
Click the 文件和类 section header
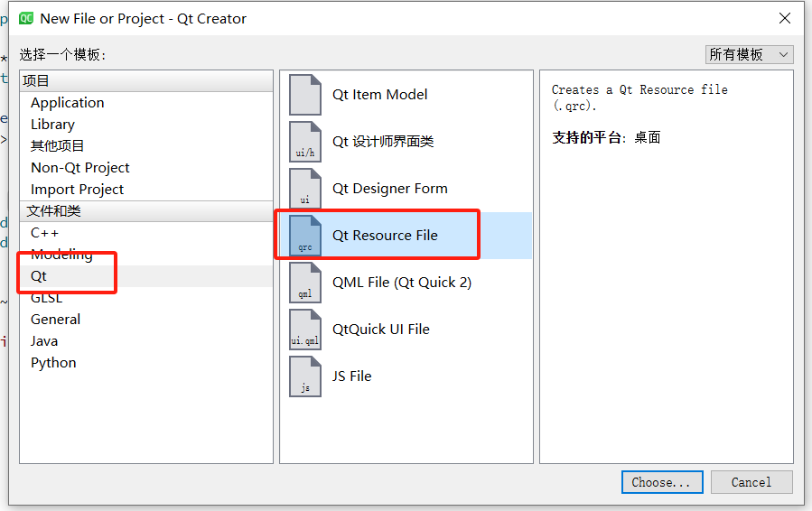click(146, 211)
